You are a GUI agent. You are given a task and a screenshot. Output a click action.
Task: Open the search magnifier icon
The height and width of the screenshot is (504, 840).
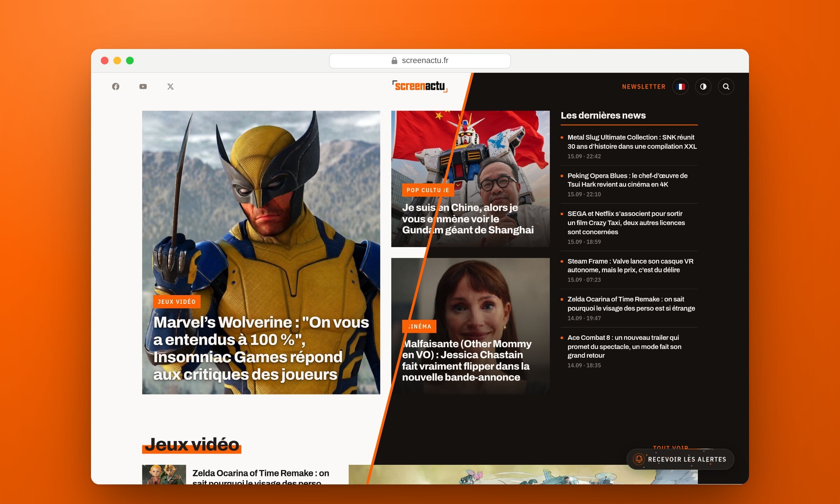point(726,86)
